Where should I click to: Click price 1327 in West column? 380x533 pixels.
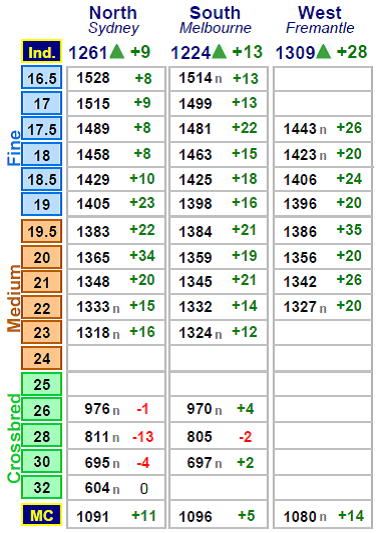click(300, 307)
